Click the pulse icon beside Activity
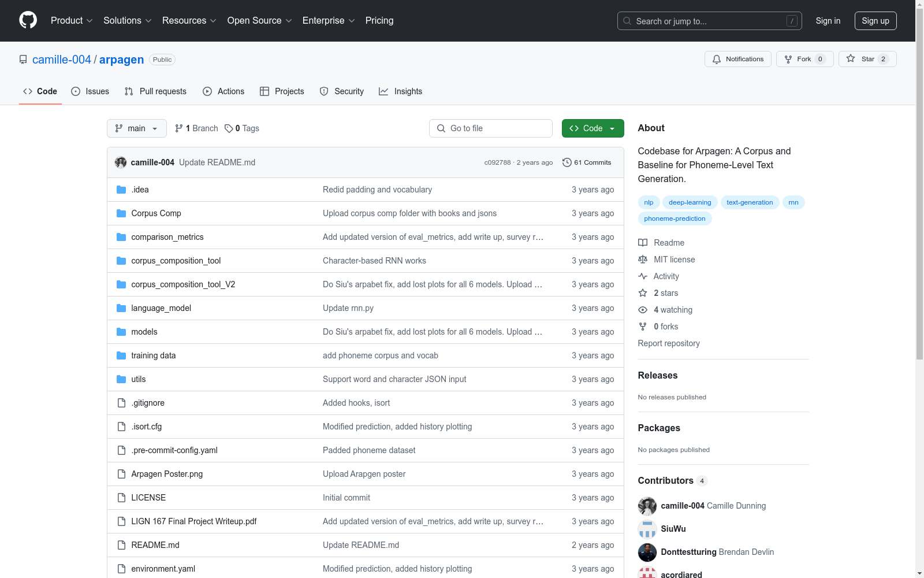This screenshot has height=578, width=924. point(643,276)
